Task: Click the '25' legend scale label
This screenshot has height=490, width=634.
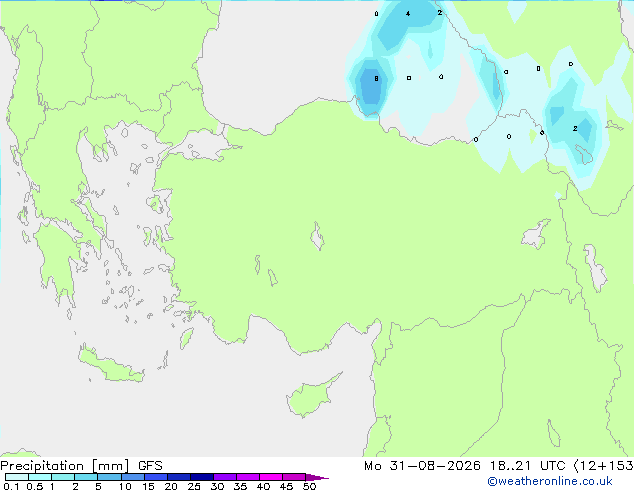Action: click(x=194, y=486)
